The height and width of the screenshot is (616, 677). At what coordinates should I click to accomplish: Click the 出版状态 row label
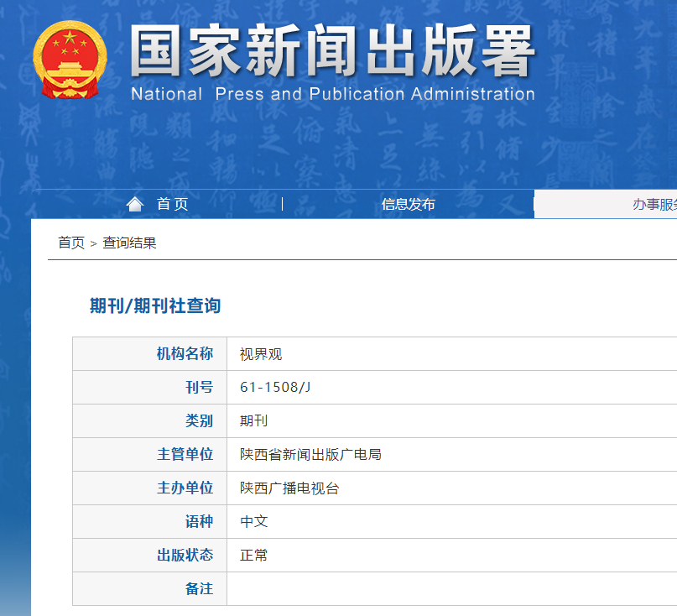click(x=185, y=556)
